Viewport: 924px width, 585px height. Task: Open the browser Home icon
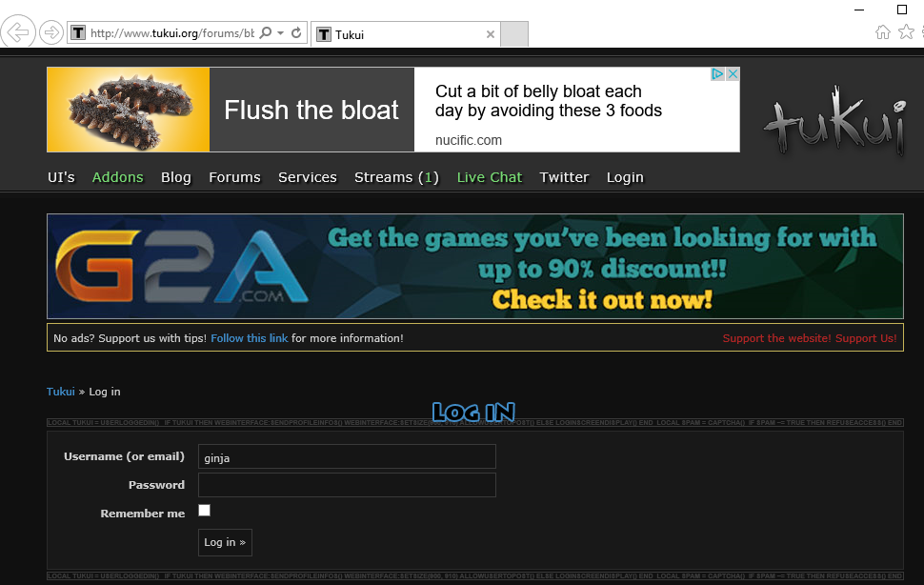(x=882, y=32)
